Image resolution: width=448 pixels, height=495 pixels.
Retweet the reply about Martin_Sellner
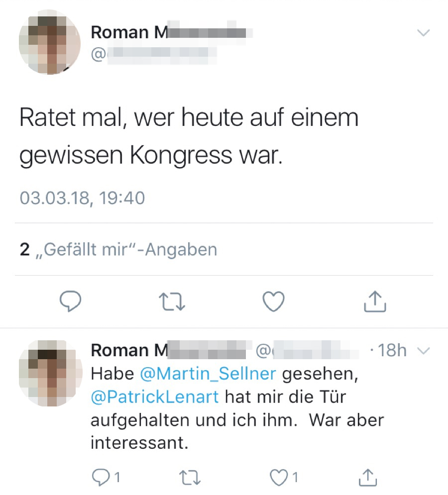pyautogui.click(x=190, y=477)
